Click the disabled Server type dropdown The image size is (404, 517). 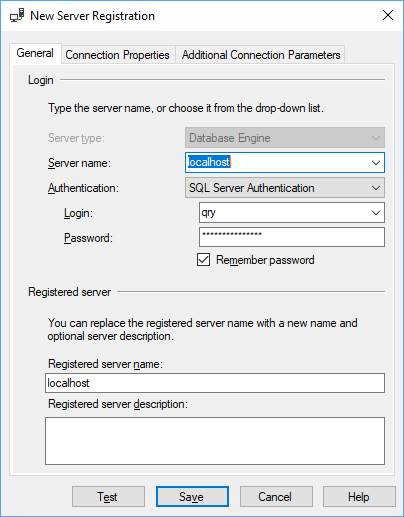(x=285, y=137)
